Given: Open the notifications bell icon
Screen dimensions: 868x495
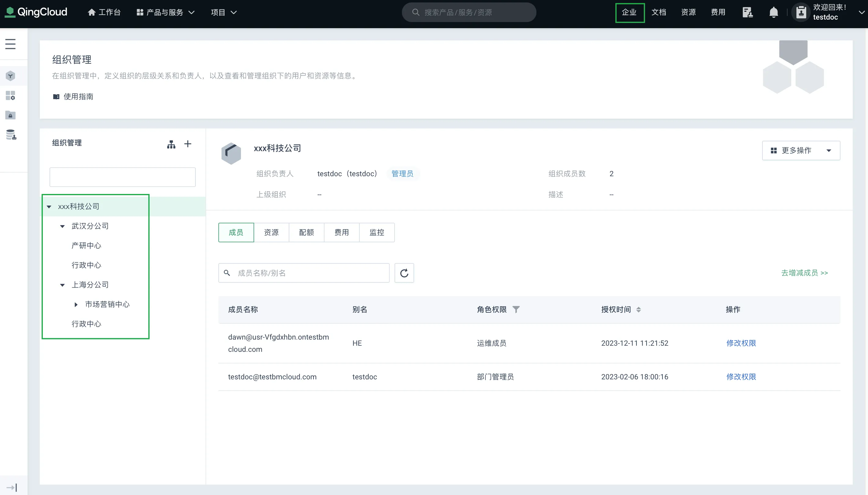Looking at the screenshot, I should pyautogui.click(x=773, y=12).
